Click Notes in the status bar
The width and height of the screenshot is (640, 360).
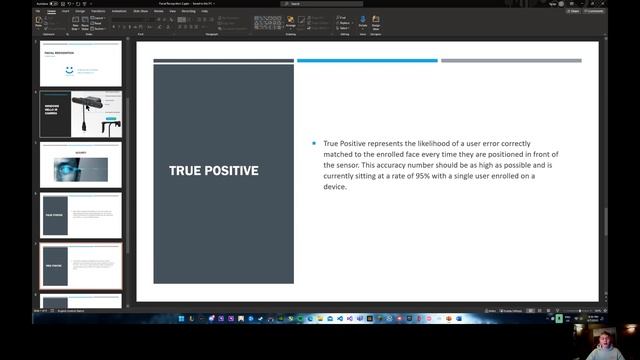(x=490, y=311)
